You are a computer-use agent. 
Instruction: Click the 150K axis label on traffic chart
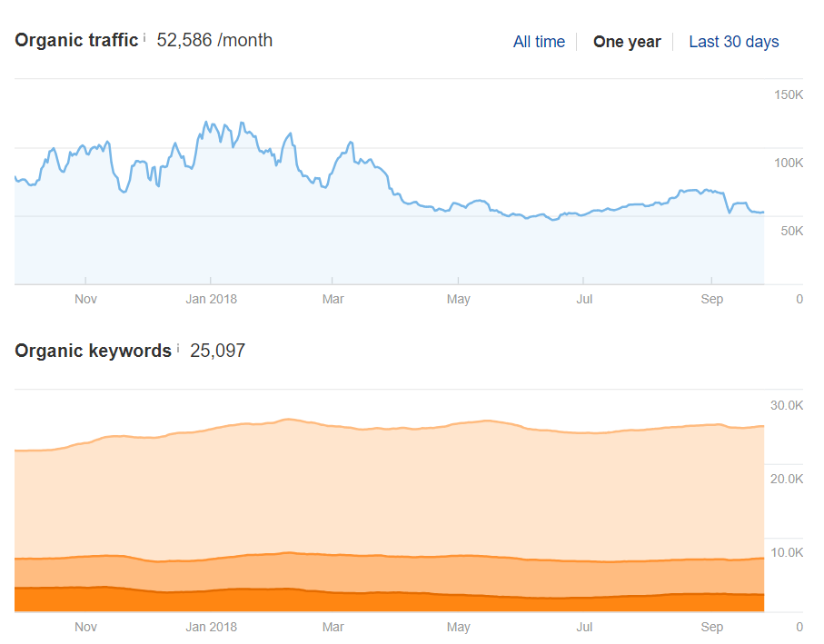[x=789, y=94]
